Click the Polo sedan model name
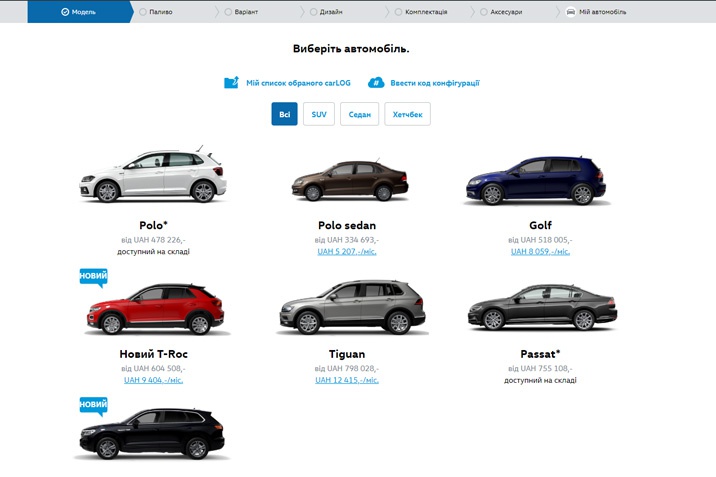This screenshot has width=716, height=477. (347, 225)
